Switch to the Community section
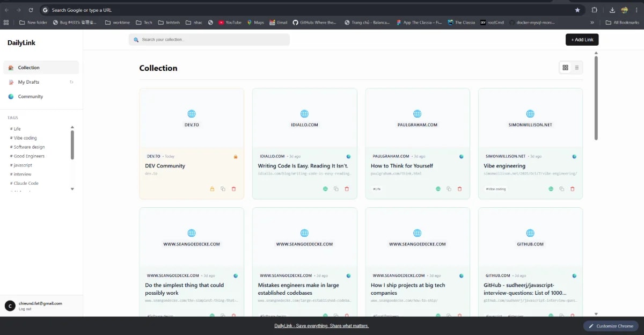The image size is (644, 335). (x=31, y=96)
